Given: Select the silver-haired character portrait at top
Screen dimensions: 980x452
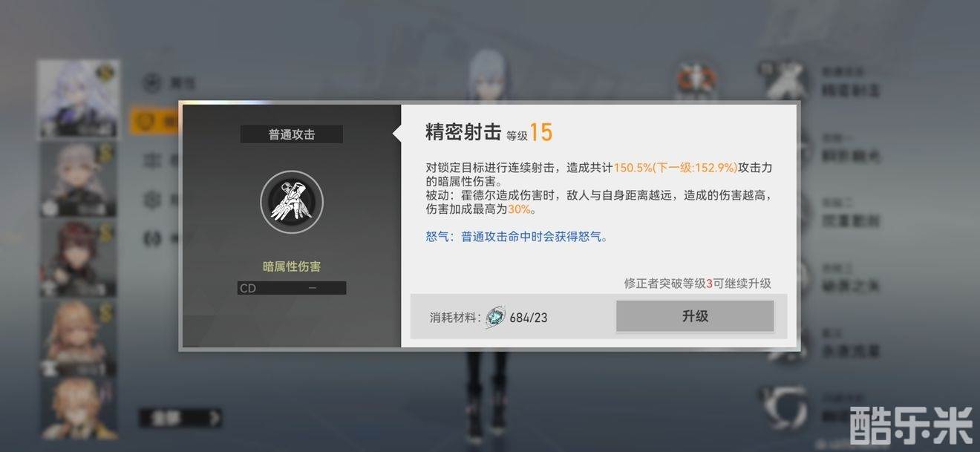Looking at the screenshot, I should (x=78, y=99).
